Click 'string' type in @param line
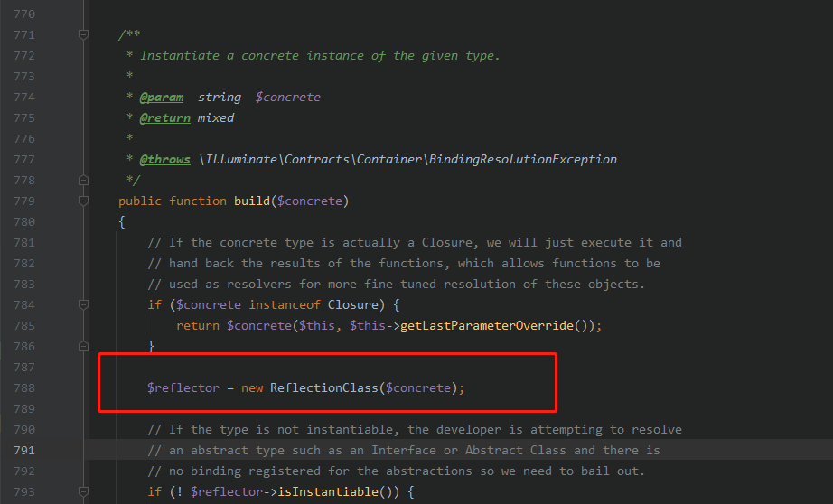The image size is (833, 504). pyautogui.click(x=220, y=98)
